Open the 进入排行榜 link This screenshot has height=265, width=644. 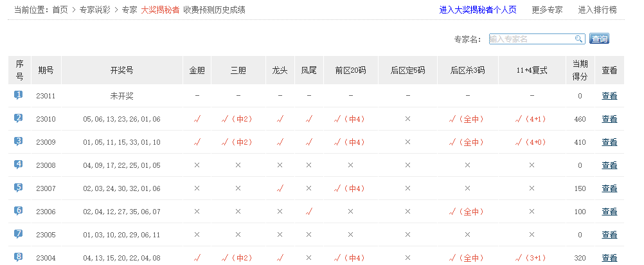(597, 10)
